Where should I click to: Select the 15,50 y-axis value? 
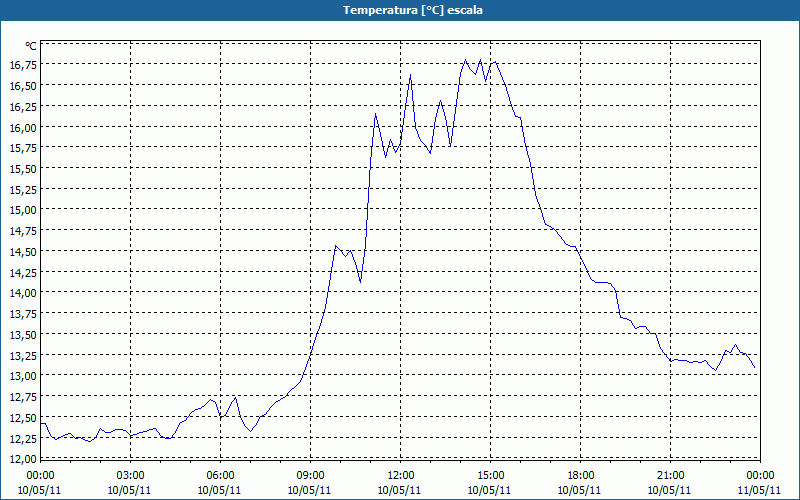pos(23,168)
